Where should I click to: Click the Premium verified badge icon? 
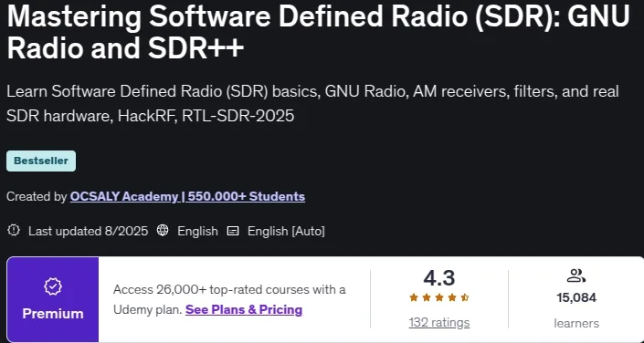pyautogui.click(x=53, y=287)
